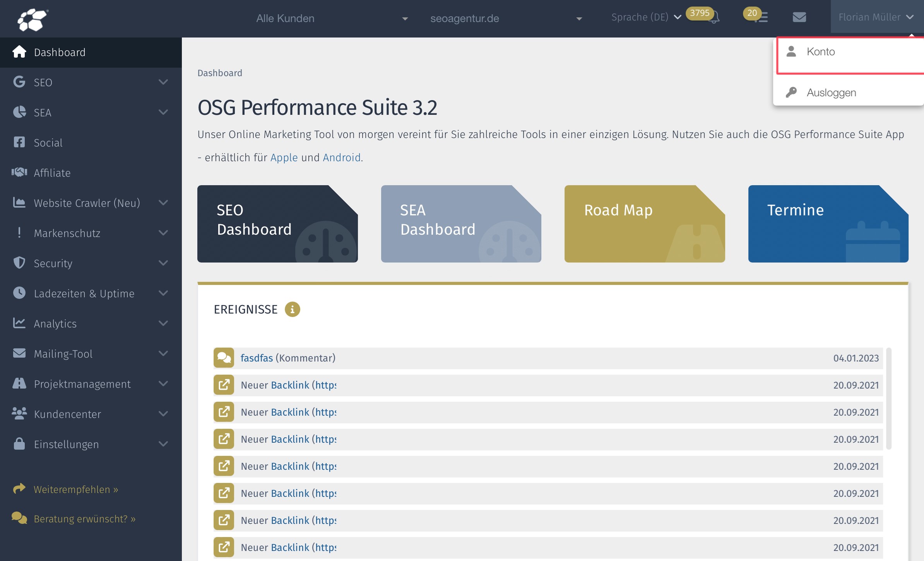Click the Dashboard breadcrumb
The width and height of the screenshot is (924, 561).
click(x=220, y=73)
